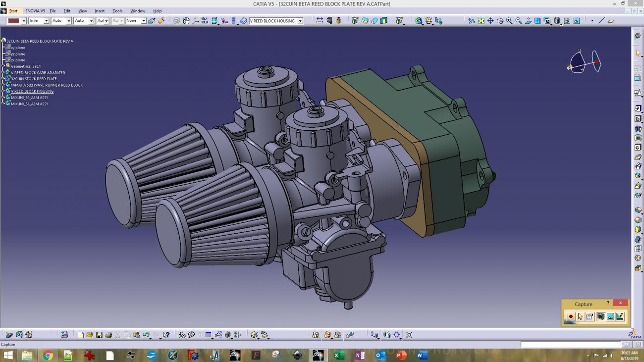
Task: Open the color swatch dropdown
Action: pyautogui.click(x=23, y=21)
